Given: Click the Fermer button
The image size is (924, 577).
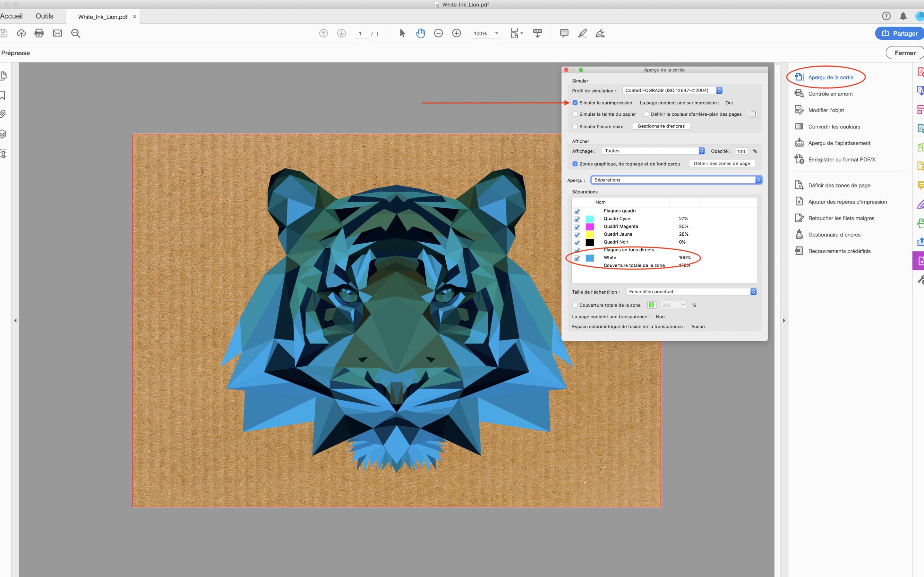Looking at the screenshot, I should 904,53.
